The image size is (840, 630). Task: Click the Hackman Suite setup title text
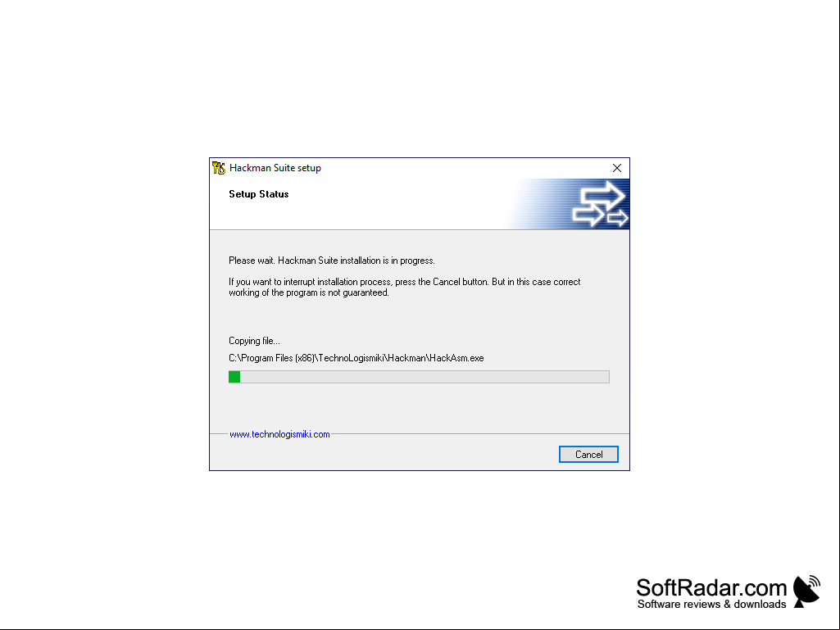(275, 168)
